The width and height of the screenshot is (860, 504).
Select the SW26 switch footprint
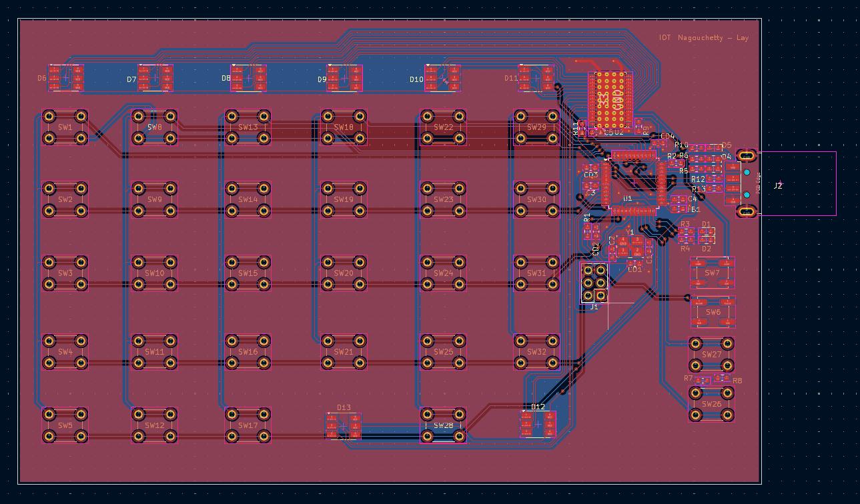point(711,404)
